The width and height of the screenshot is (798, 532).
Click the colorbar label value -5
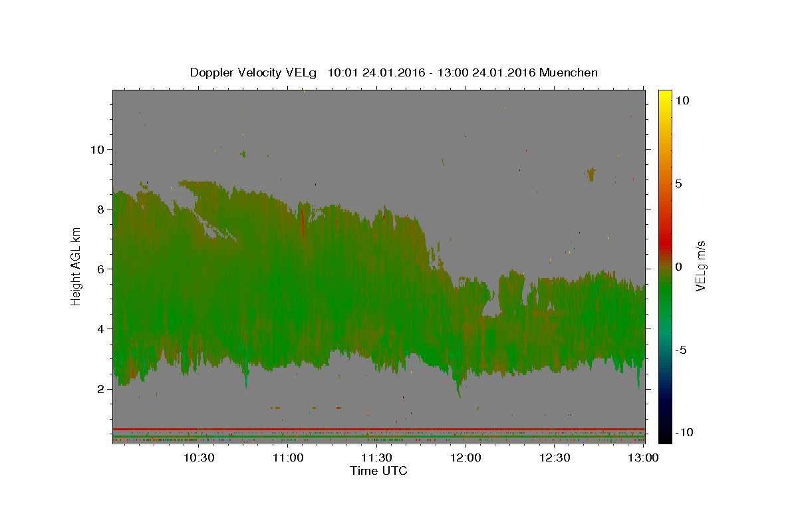coord(681,350)
